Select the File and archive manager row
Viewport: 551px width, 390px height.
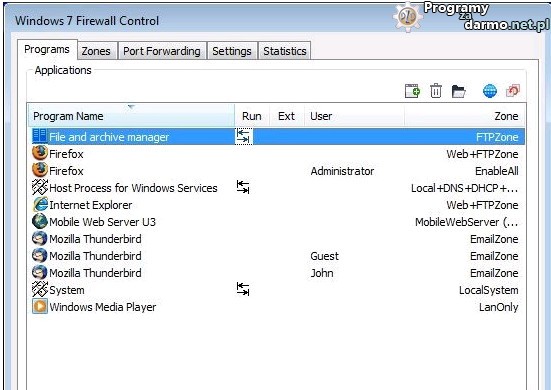[x=276, y=136]
